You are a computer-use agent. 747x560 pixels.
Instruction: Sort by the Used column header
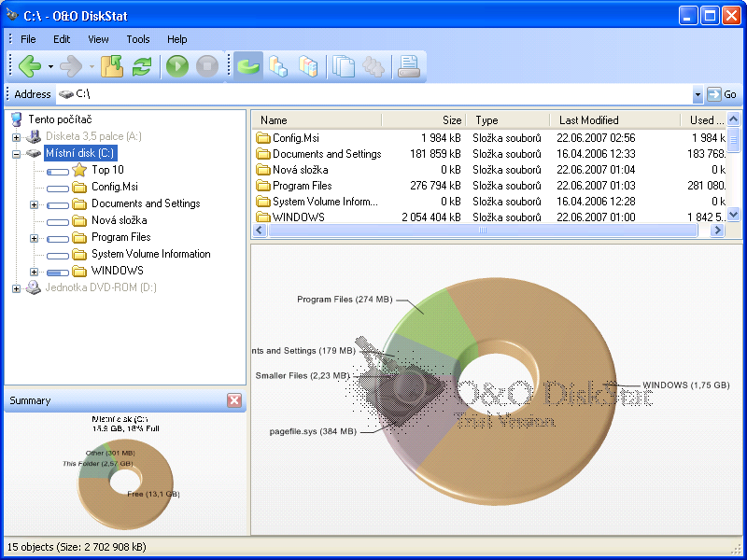coord(704,120)
